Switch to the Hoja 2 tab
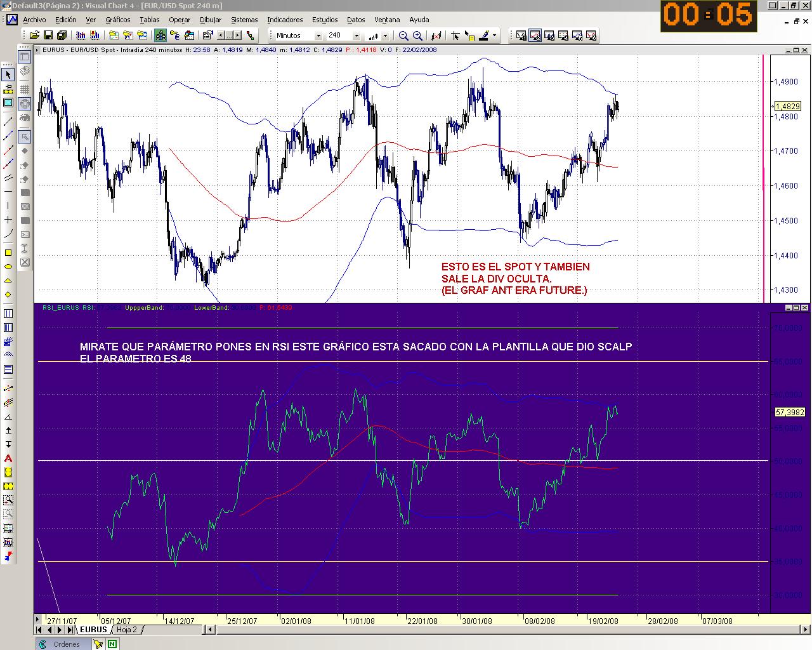Image resolution: width=812 pixels, height=650 pixels. click(127, 630)
